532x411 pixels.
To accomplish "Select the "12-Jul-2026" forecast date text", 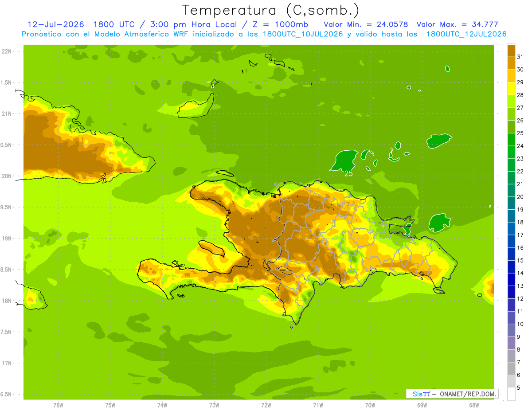I will point(55,24).
